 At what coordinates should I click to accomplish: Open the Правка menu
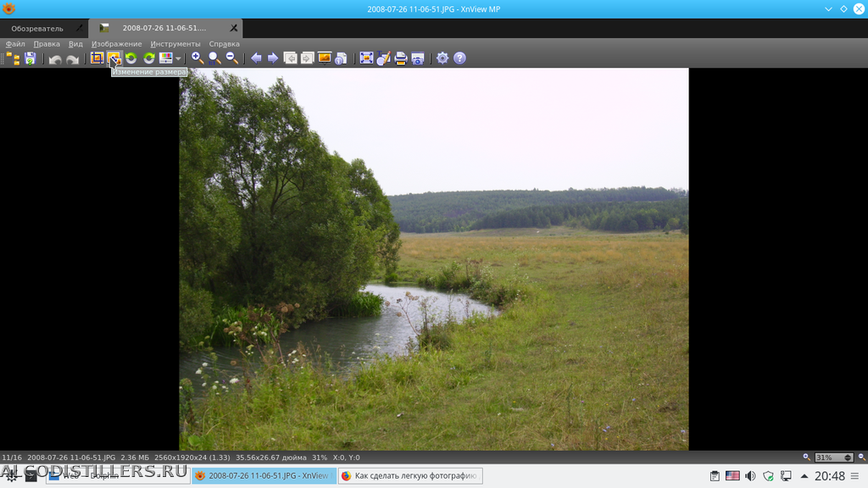[47, 44]
